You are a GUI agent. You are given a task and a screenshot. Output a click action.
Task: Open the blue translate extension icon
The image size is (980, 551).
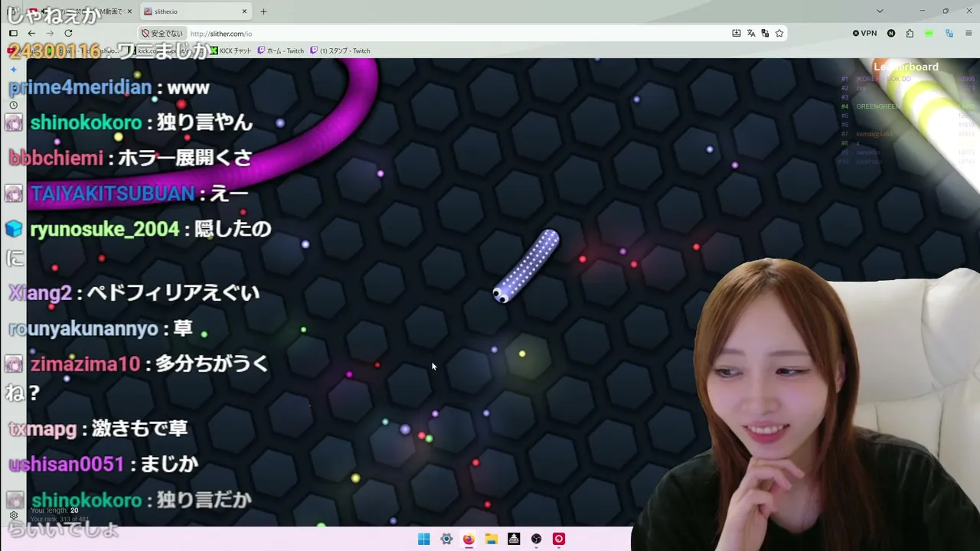[949, 33]
